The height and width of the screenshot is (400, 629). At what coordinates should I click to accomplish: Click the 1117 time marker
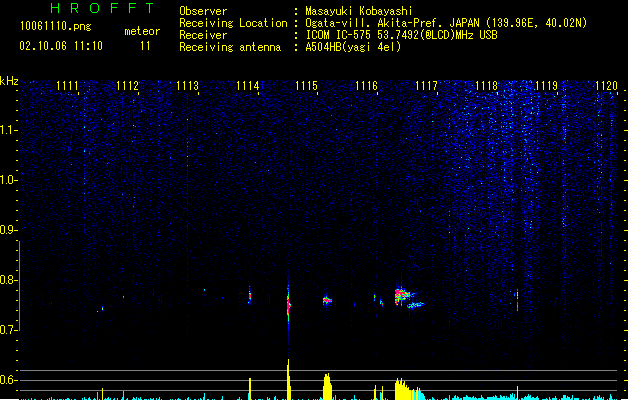point(426,86)
